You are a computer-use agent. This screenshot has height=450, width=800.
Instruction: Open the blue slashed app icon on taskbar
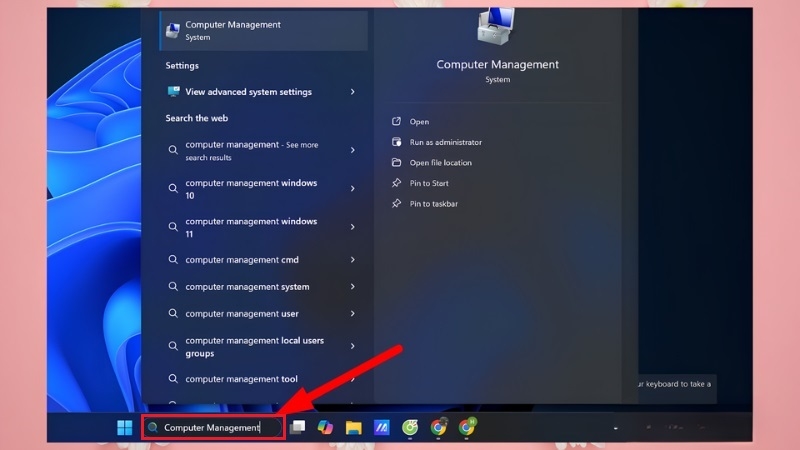pyautogui.click(x=381, y=427)
